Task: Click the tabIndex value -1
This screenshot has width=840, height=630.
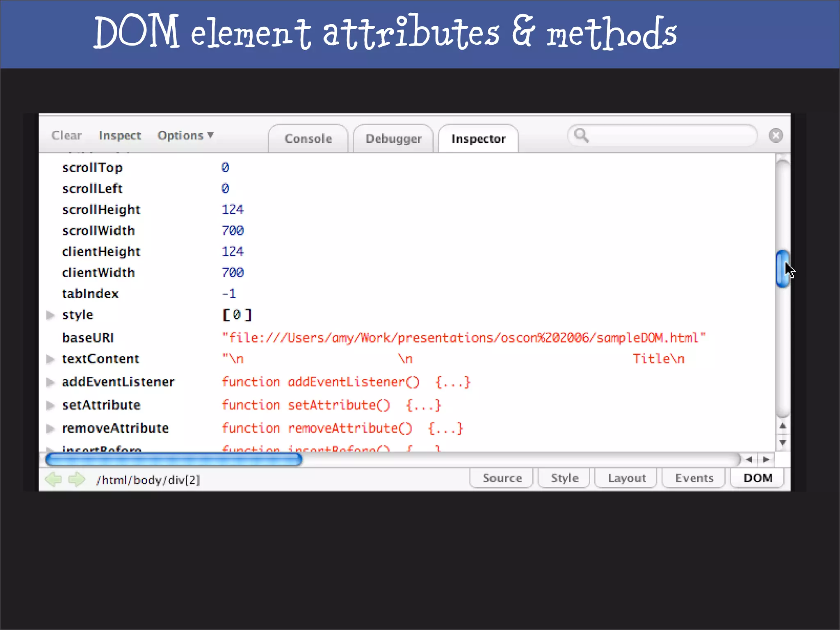Action: (229, 293)
